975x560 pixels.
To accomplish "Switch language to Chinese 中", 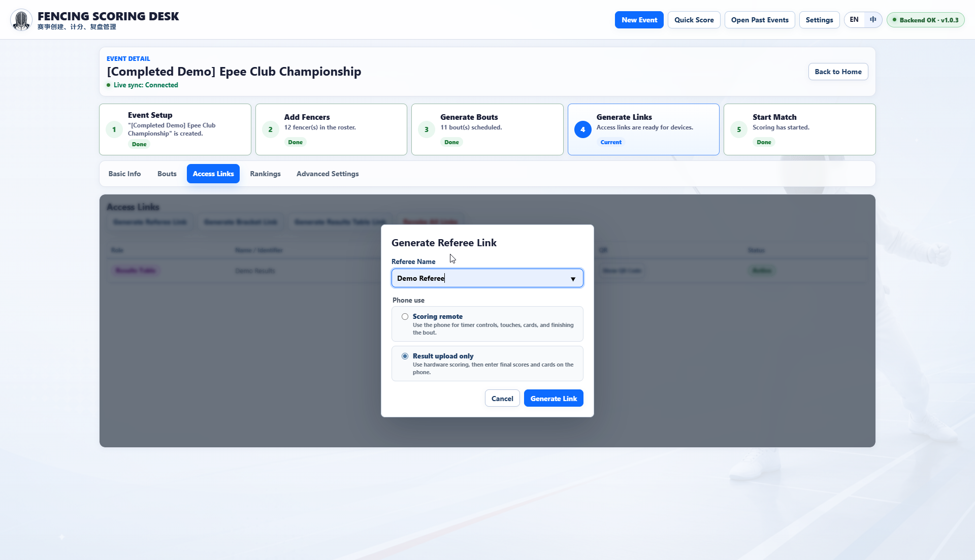I will point(873,20).
